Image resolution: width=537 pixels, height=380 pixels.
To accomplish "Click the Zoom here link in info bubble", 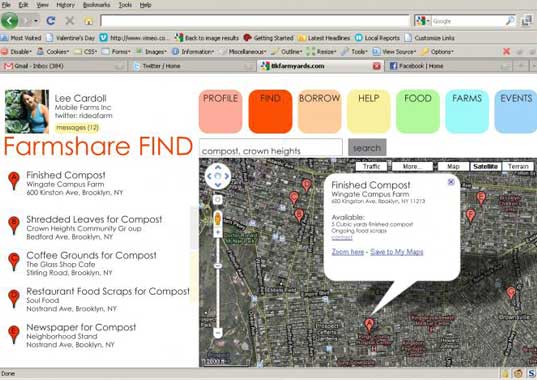I will click(348, 252).
